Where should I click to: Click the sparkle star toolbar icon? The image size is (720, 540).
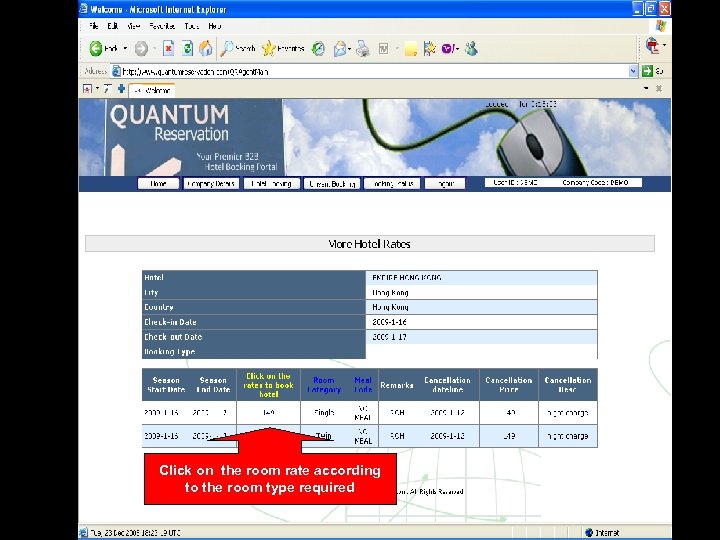[430, 48]
